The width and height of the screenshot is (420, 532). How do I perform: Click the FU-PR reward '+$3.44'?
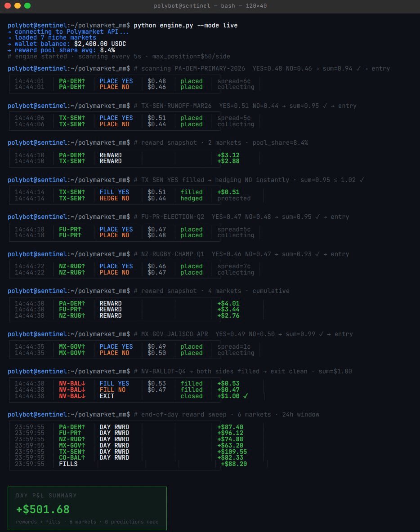point(228,310)
